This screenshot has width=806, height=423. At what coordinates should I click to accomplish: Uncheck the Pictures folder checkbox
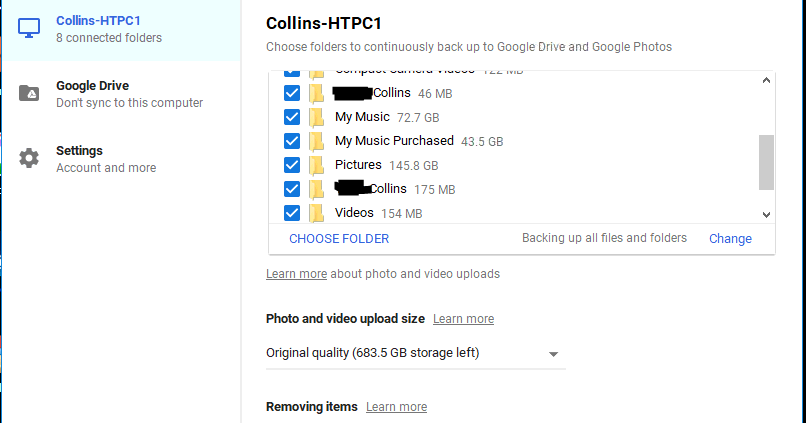292,165
